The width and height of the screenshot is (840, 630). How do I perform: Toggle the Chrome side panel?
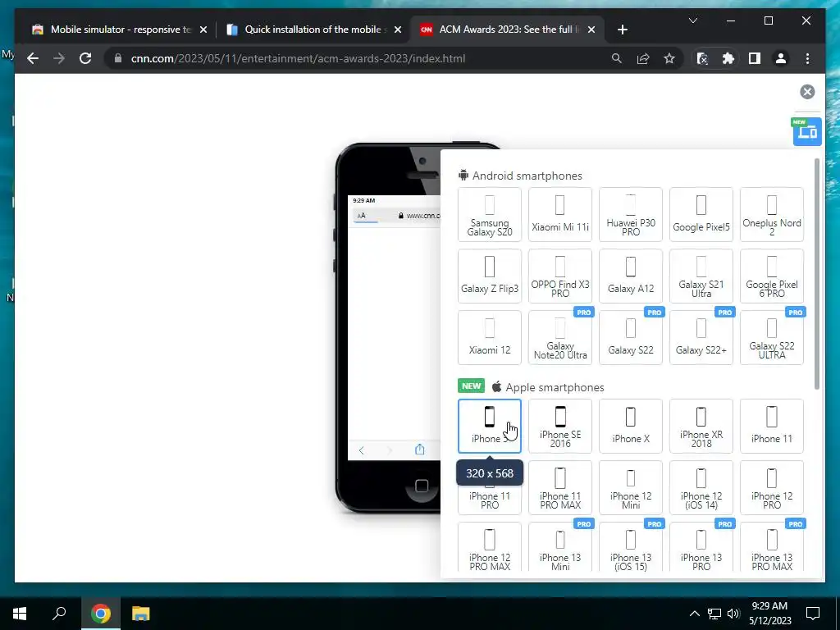point(755,58)
